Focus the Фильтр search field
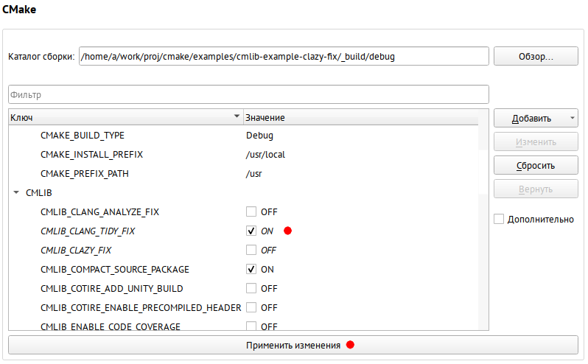The height and width of the screenshot is (364, 588). pyautogui.click(x=248, y=94)
